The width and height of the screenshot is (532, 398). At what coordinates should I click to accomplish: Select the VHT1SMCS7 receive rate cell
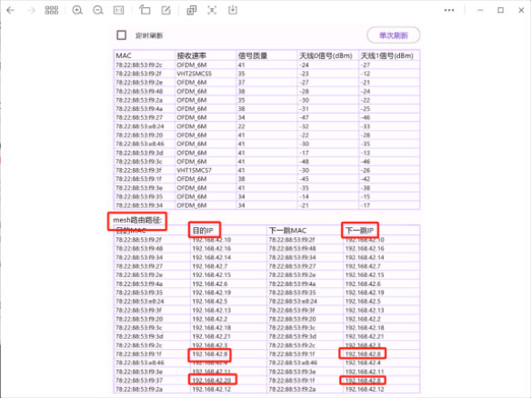coord(194,170)
